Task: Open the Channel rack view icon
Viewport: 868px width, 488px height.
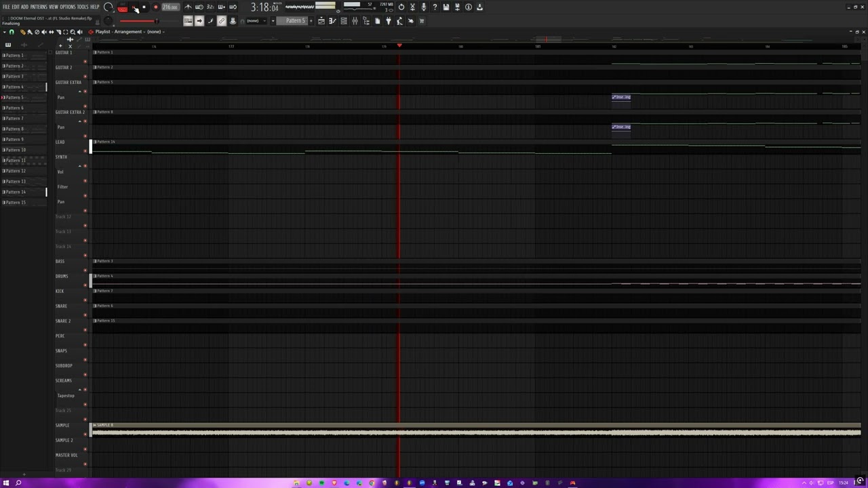Action: (344, 21)
